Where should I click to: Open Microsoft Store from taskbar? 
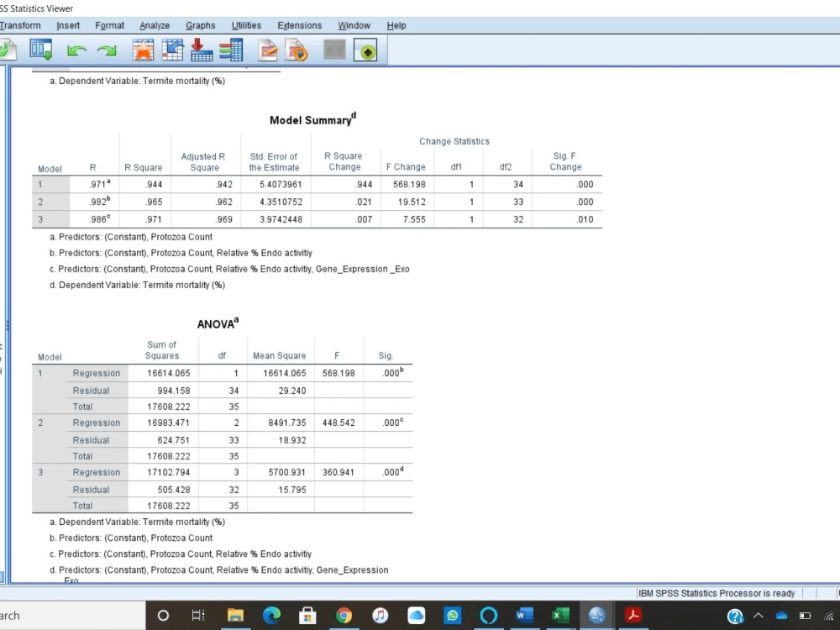click(307, 616)
